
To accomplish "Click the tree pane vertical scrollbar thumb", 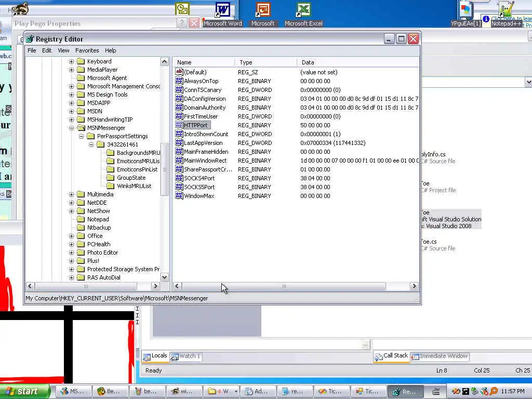I will coord(164,169).
